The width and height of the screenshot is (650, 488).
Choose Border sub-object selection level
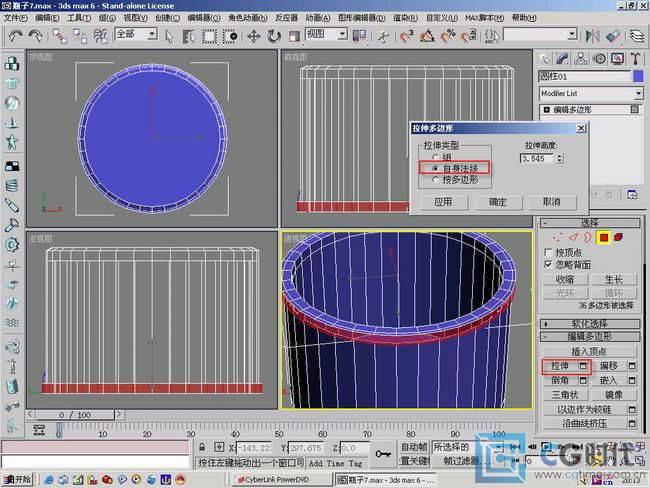[588, 237]
